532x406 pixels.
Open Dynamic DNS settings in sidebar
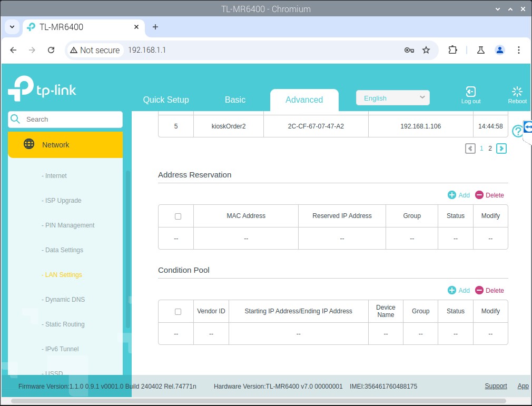click(65, 300)
